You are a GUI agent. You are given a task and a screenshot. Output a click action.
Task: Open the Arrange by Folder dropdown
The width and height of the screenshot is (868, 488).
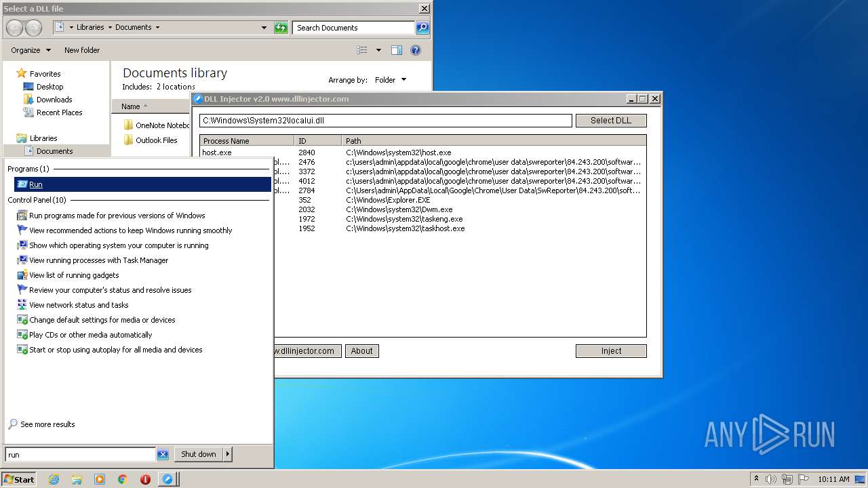coord(391,80)
